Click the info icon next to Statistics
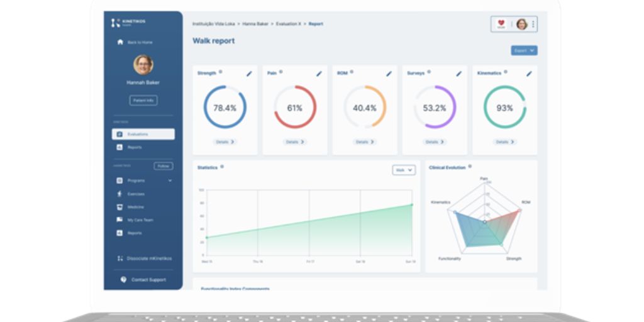The width and height of the screenshot is (644, 322). pyautogui.click(x=222, y=167)
